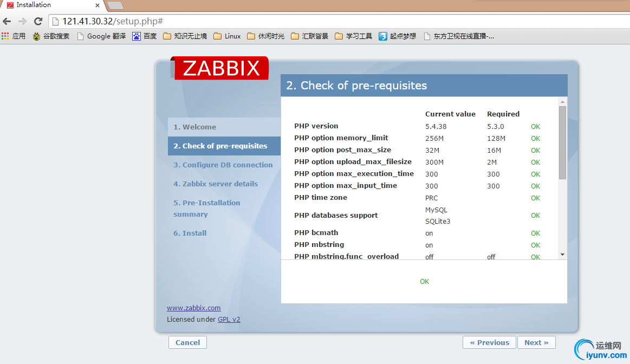The width and height of the screenshot is (630, 364).
Task: Click the 2. Check of pre-requisites heading
Action: (x=356, y=86)
